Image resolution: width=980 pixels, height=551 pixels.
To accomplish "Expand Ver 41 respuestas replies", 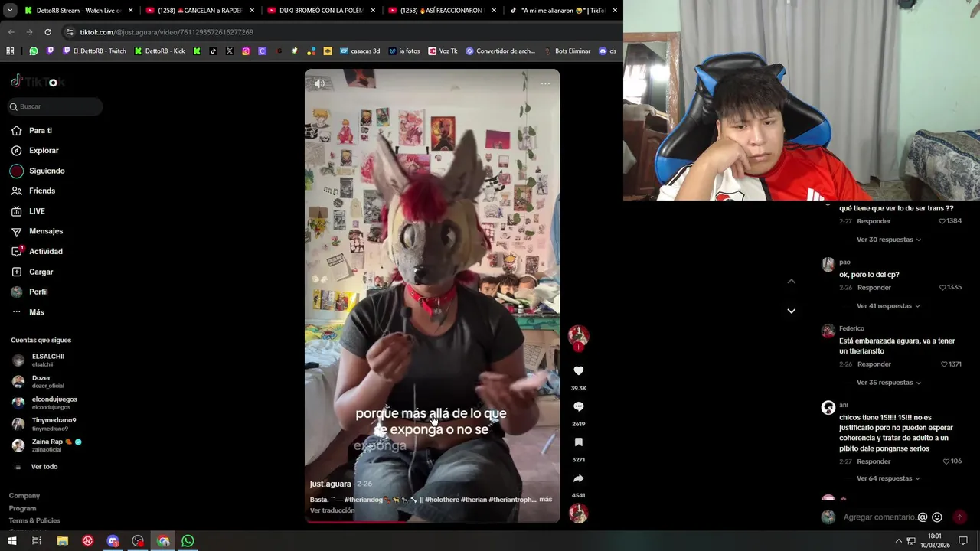I will click(888, 306).
